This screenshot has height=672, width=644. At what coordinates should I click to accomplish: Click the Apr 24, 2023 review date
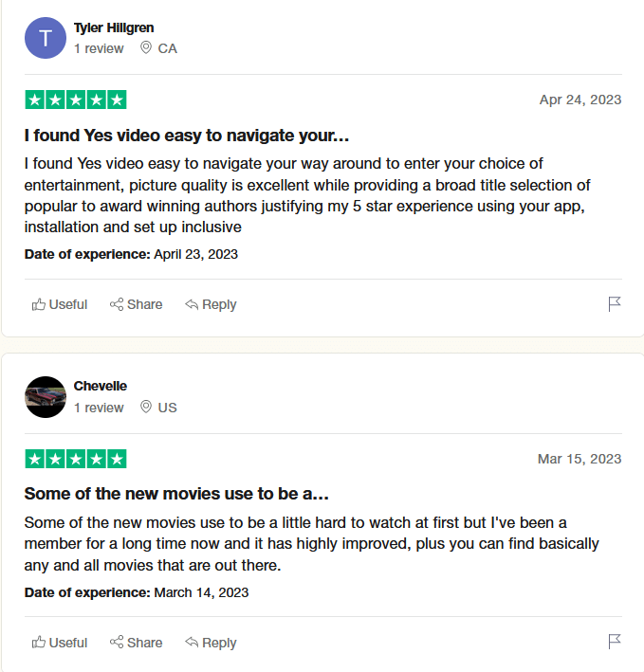pos(580,100)
